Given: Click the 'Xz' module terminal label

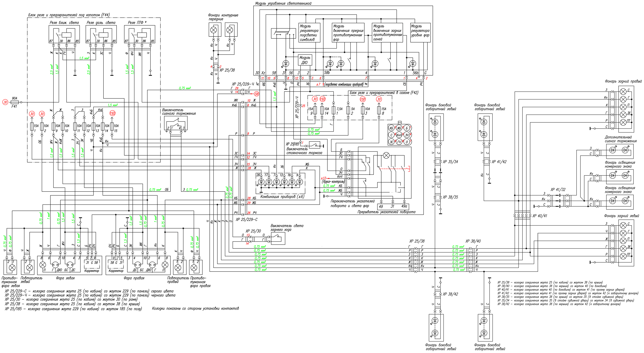Looking at the screenshot, I should point(263,73).
